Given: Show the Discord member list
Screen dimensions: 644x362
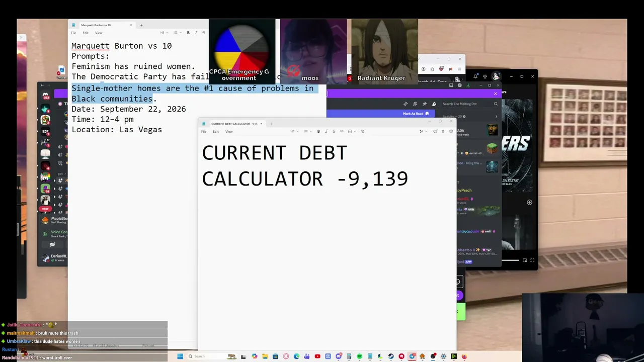Looking at the screenshot, I should [x=434, y=104].
